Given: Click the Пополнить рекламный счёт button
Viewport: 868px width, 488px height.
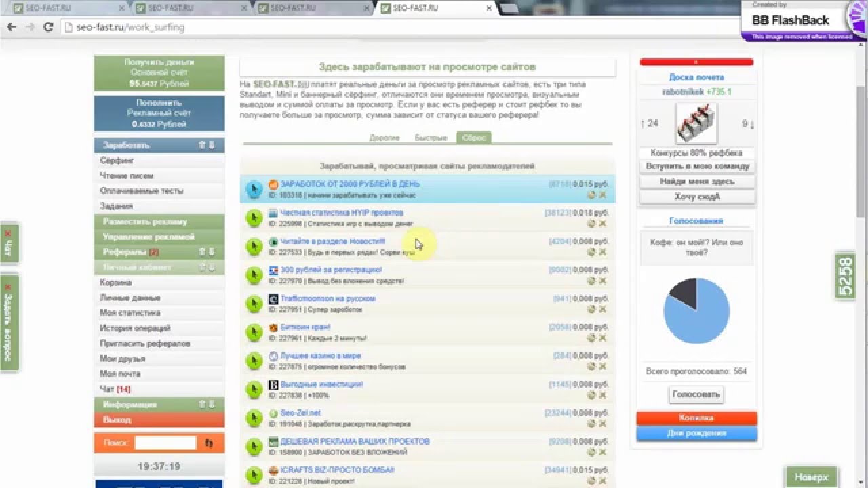Looking at the screenshot, I should click(159, 113).
